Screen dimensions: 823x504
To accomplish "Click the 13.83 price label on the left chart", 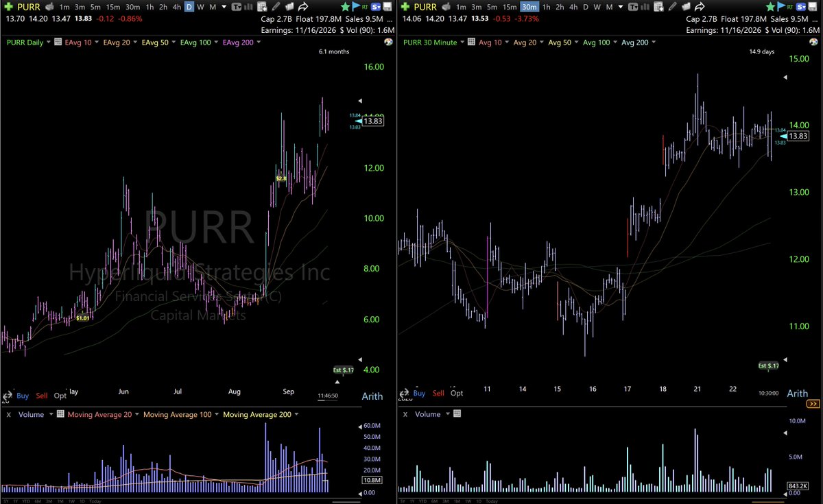I will tap(374, 121).
